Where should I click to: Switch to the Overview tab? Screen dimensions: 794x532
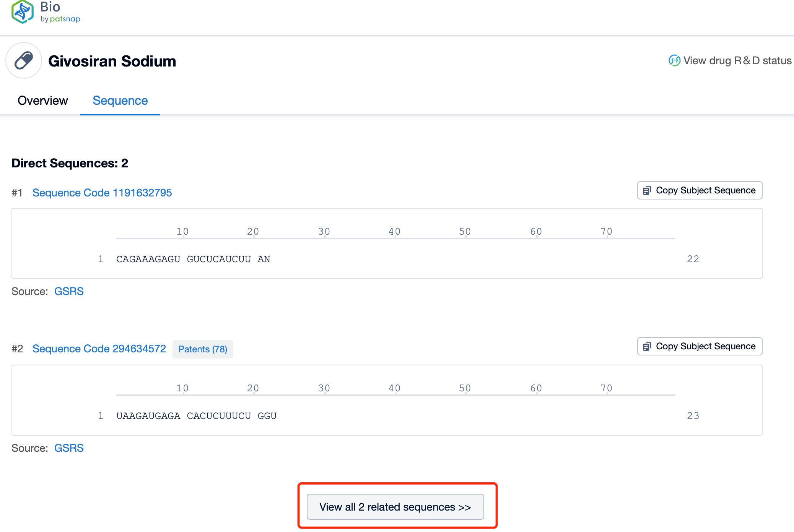[42, 101]
